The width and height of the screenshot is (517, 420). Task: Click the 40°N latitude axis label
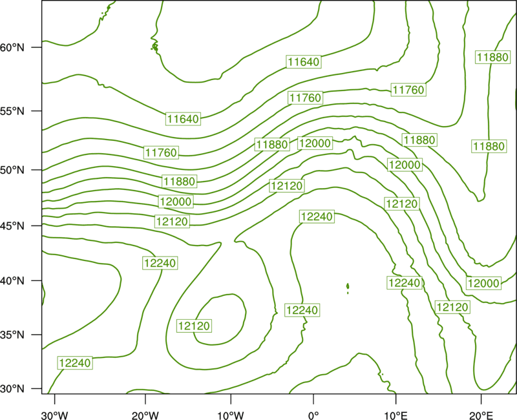pyautogui.click(x=12, y=280)
